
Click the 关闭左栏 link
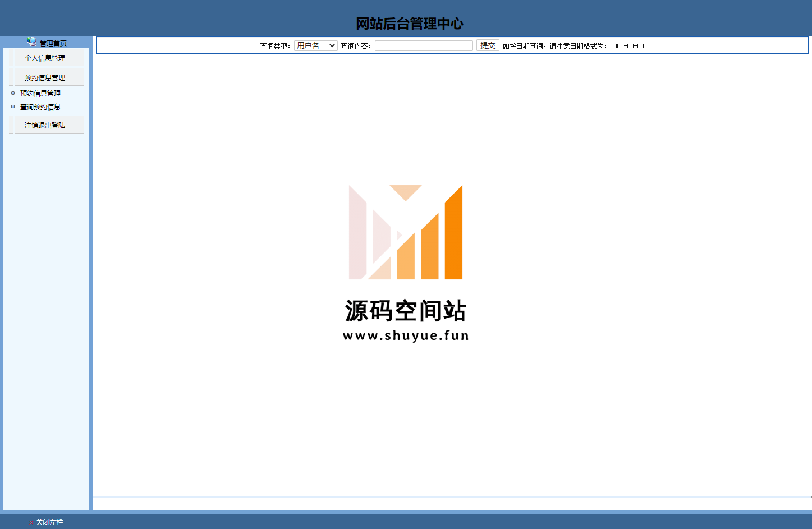50,522
